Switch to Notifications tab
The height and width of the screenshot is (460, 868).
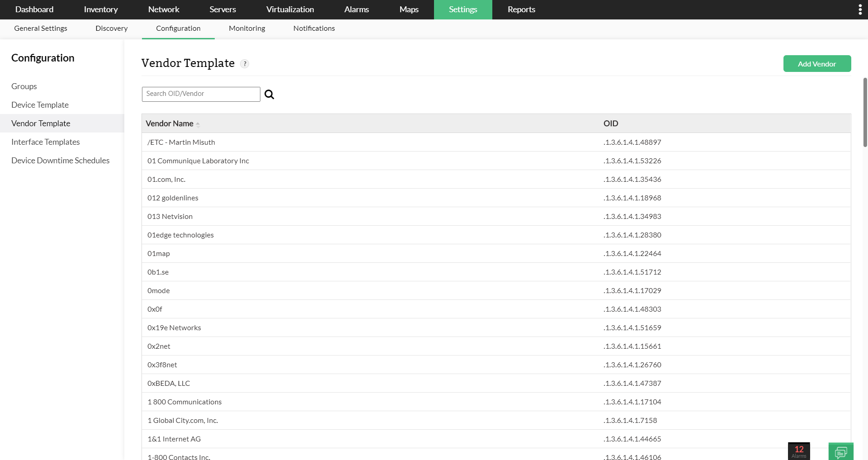coord(314,28)
